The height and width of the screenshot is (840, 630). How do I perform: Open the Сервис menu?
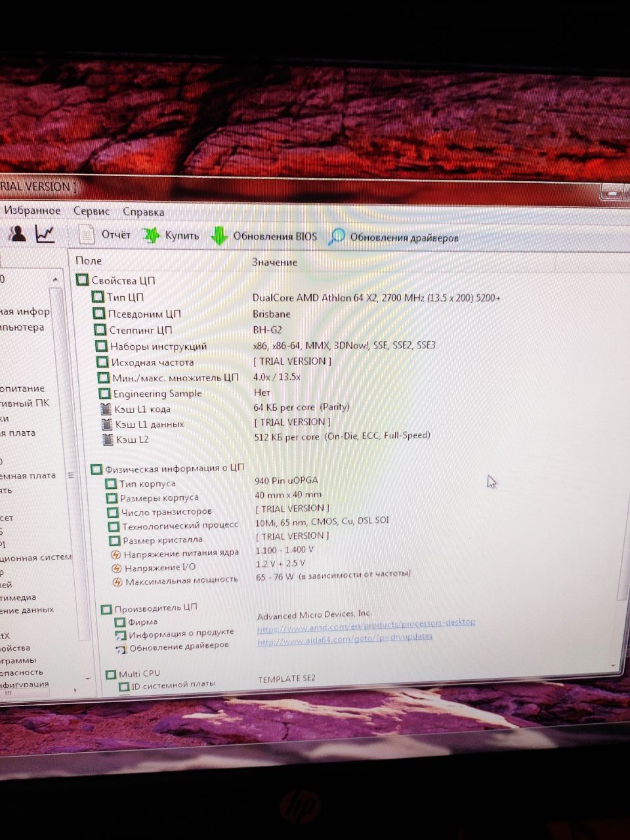click(x=91, y=211)
